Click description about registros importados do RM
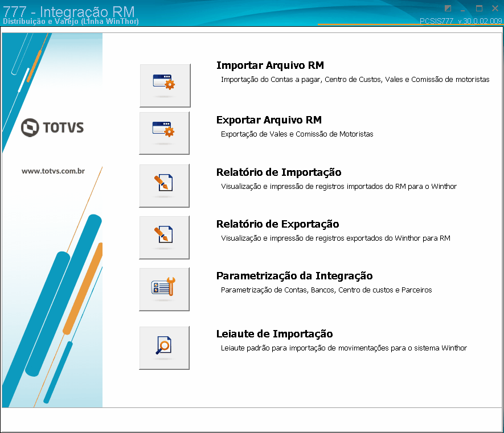 (339, 186)
